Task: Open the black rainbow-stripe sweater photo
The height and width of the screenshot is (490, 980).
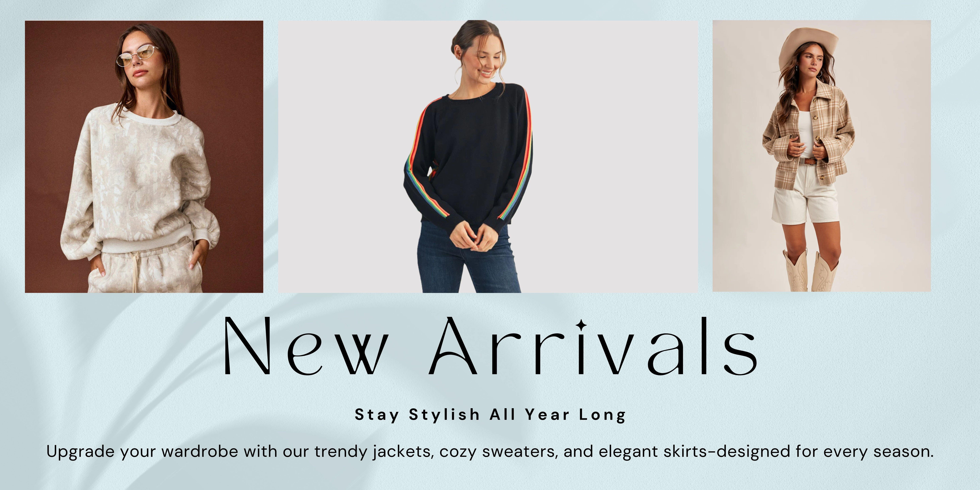Action: click(x=488, y=156)
